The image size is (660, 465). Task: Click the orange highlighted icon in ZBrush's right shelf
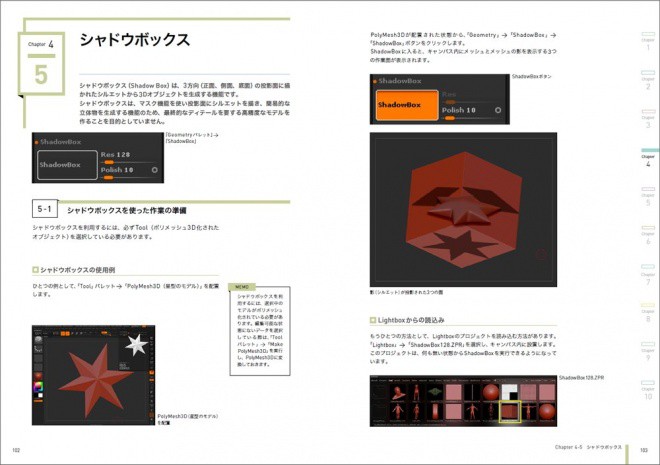click(152, 372)
